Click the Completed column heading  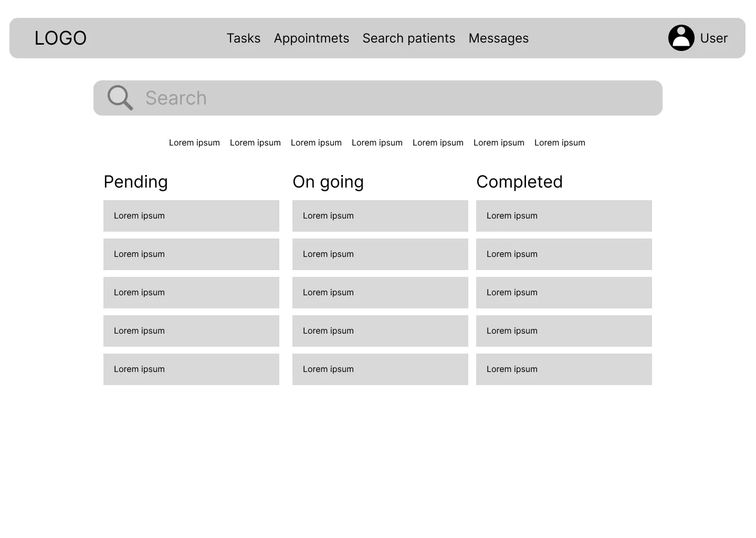(519, 182)
